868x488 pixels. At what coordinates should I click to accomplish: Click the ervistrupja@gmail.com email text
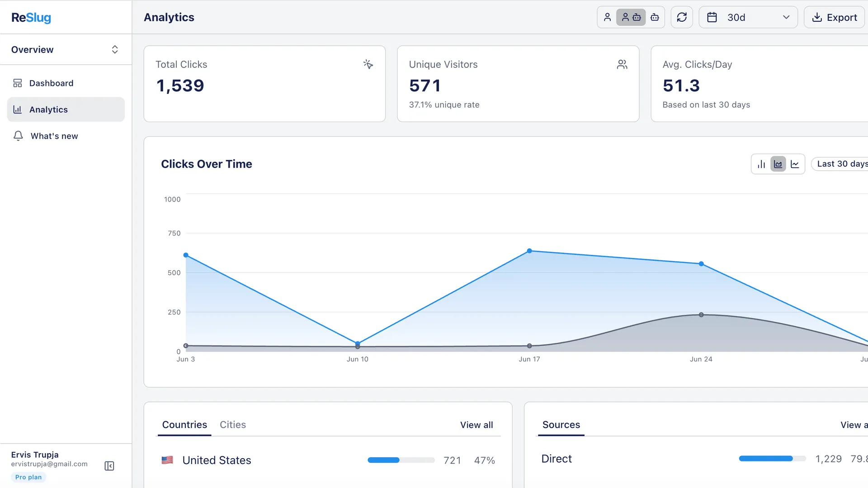click(x=49, y=464)
